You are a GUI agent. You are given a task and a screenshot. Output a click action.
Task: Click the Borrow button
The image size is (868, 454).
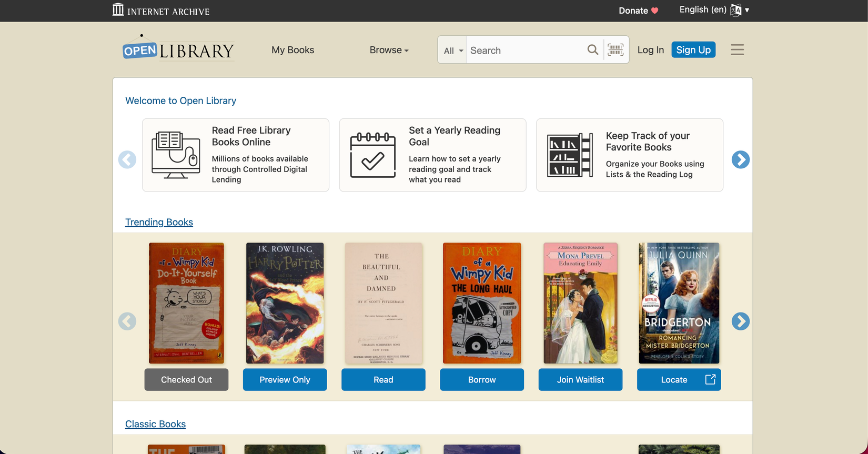(x=482, y=379)
